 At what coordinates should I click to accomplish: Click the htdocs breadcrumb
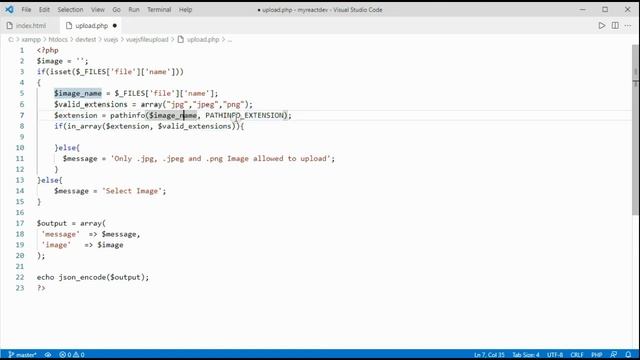coord(58,40)
